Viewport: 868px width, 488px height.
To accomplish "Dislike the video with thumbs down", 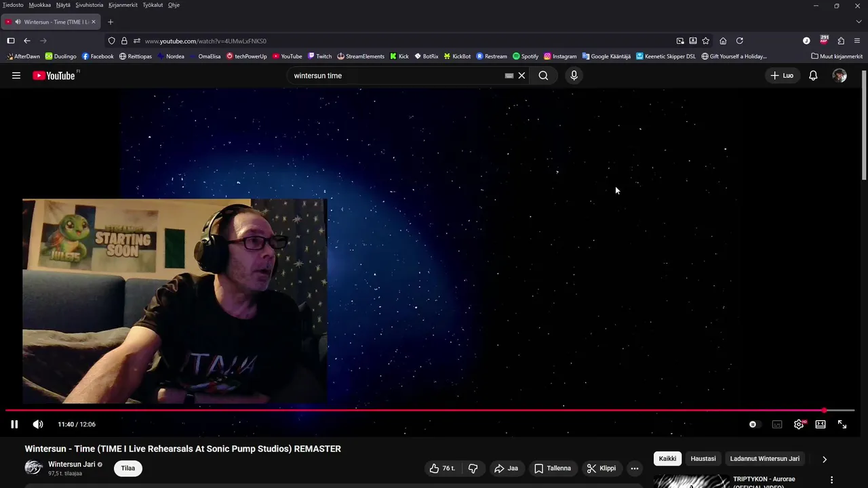I will (x=473, y=468).
